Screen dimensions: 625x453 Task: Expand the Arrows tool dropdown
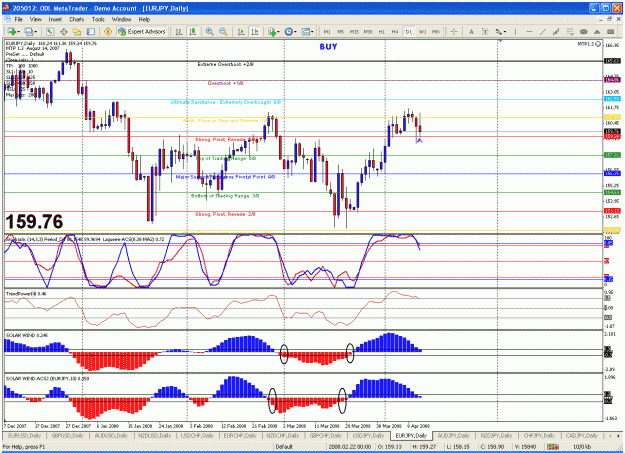coord(505,32)
